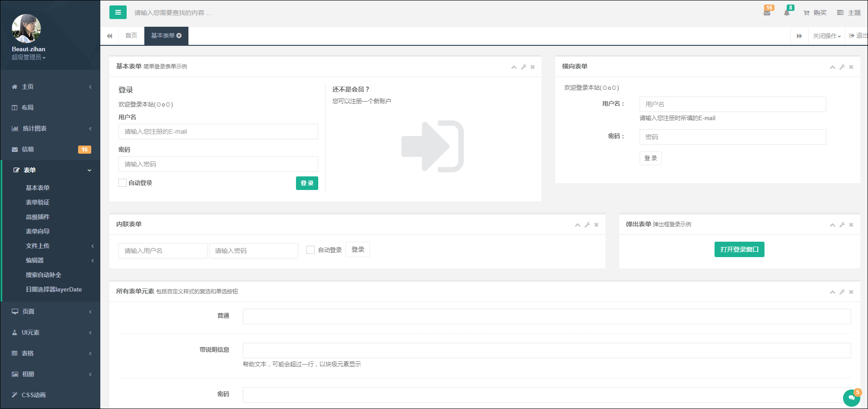Tick the 自动登录 checkbox in 内联表单
Screen dimensions: 868x409
tap(311, 250)
